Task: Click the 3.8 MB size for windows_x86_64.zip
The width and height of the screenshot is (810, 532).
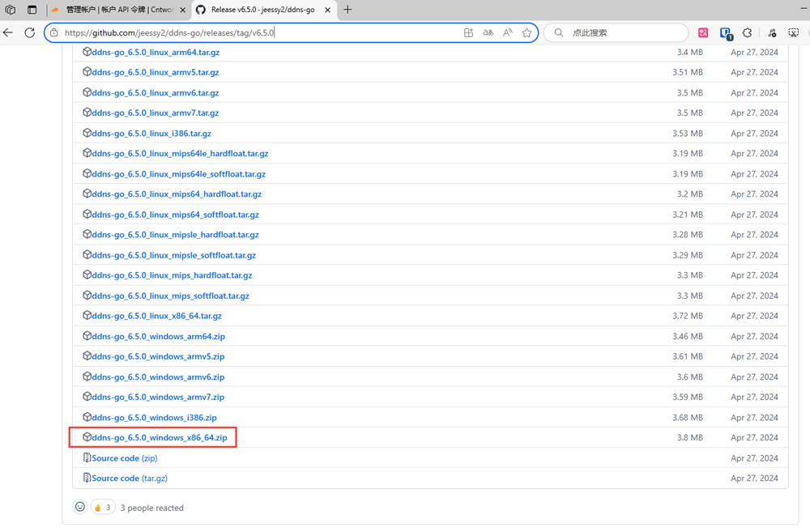Action: tap(689, 437)
